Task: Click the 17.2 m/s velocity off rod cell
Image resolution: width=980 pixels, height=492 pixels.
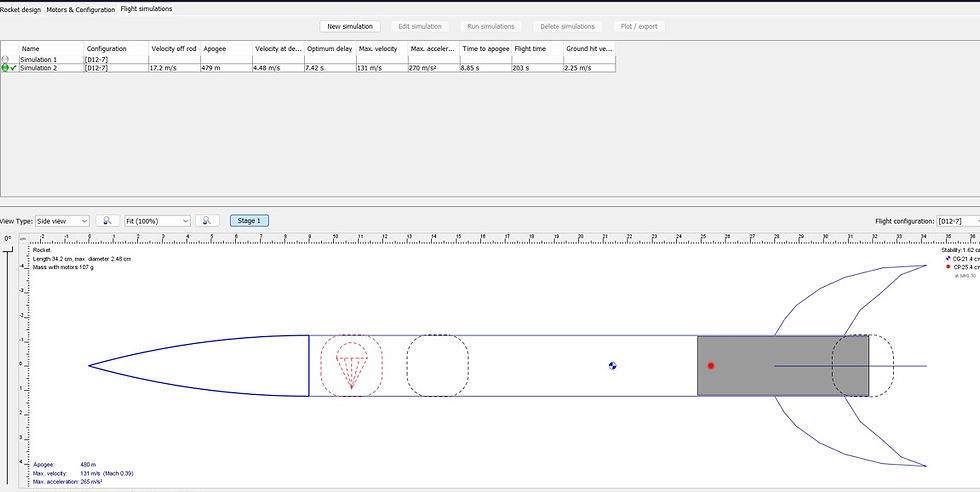Action: click(174, 68)
